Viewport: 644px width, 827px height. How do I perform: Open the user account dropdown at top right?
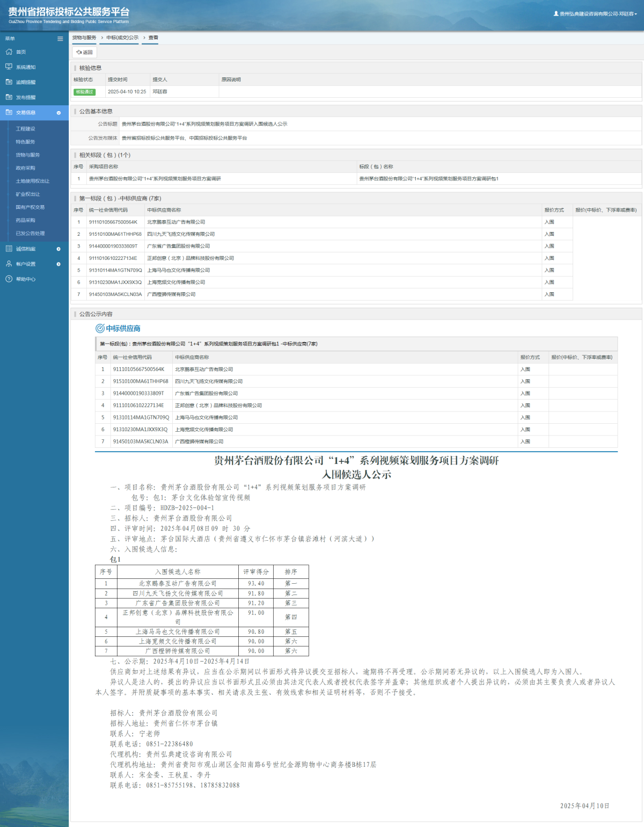click(596, 14)
